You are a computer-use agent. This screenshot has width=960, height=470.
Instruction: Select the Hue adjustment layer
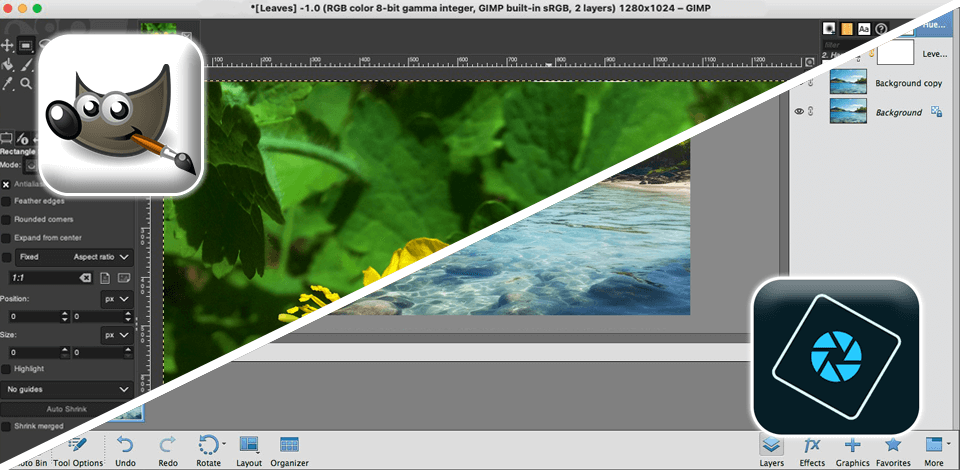click(x=934, y=27)
